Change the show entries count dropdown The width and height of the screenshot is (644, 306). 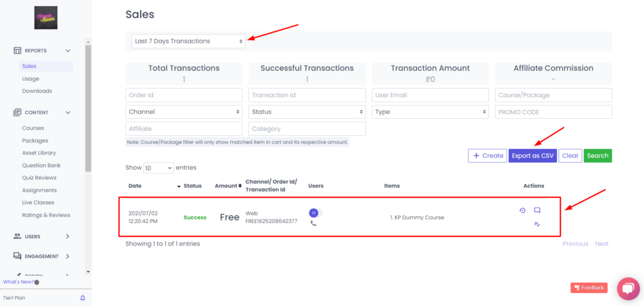(159, 168)
